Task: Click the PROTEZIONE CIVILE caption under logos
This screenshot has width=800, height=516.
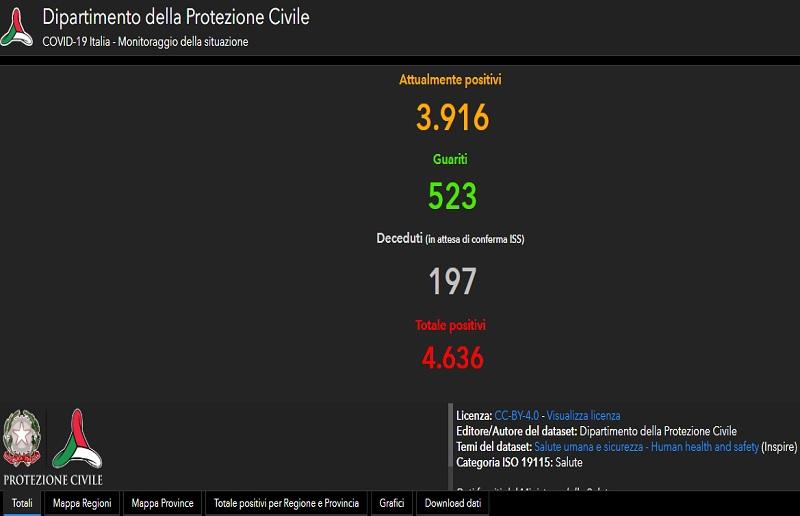Action: point(53,480)
